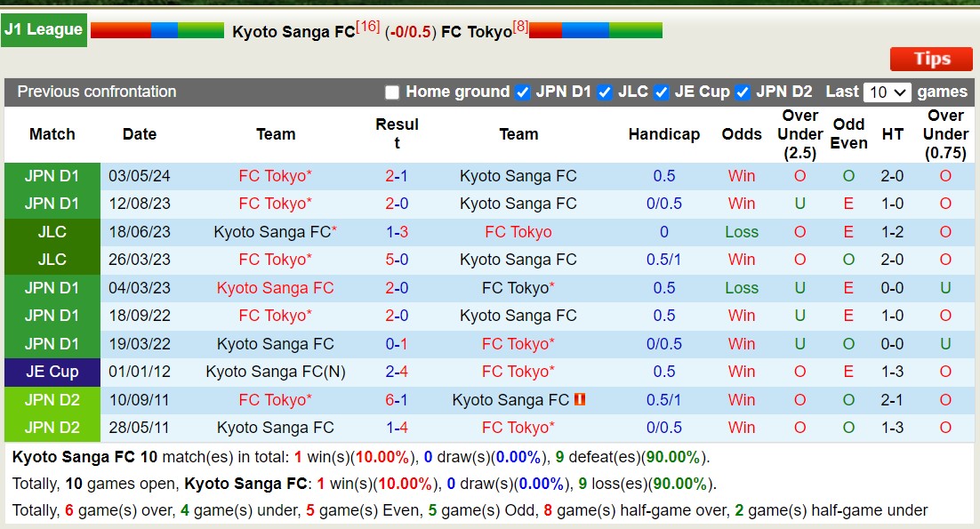Click Kyoto Sanga FC in the 03/05/24 row

tap(518, 175)
